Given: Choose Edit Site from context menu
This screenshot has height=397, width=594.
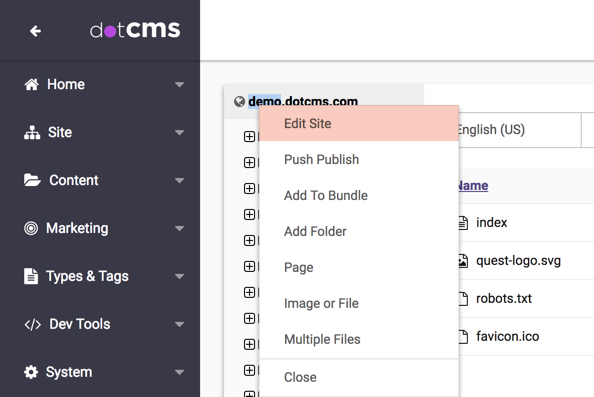Looking at the screenshot, I should tap(359, 123).
